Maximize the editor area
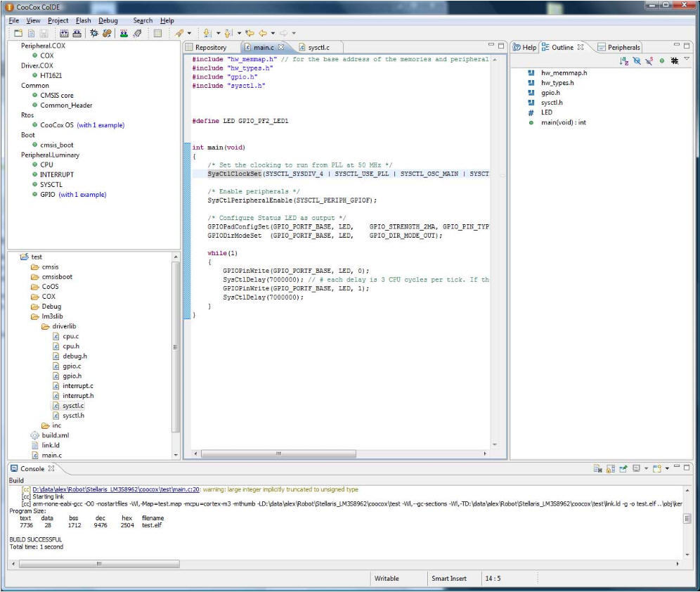 pos(501,46)
